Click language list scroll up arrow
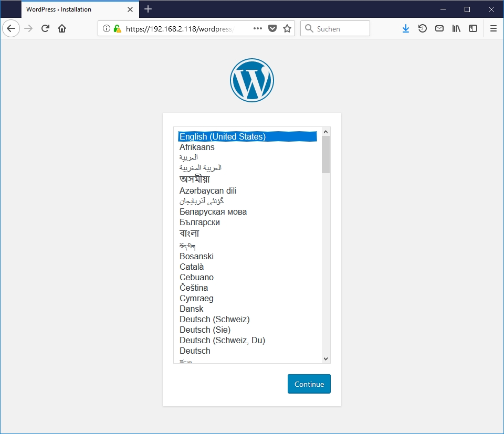 (325, 132)
